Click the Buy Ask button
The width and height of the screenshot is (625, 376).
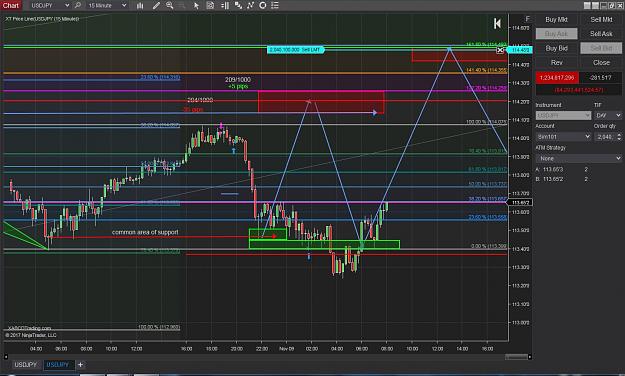(556, 34)
